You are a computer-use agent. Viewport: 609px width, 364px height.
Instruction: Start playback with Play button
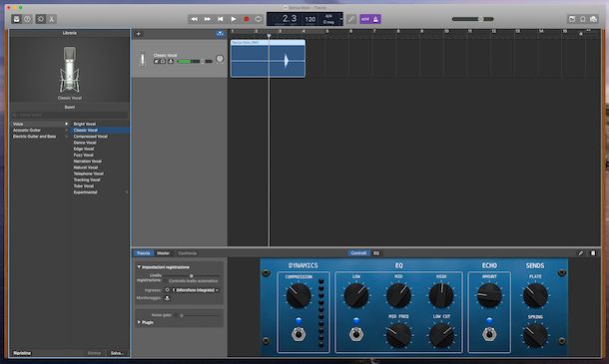pyautogui.click(x=233, y=19)
